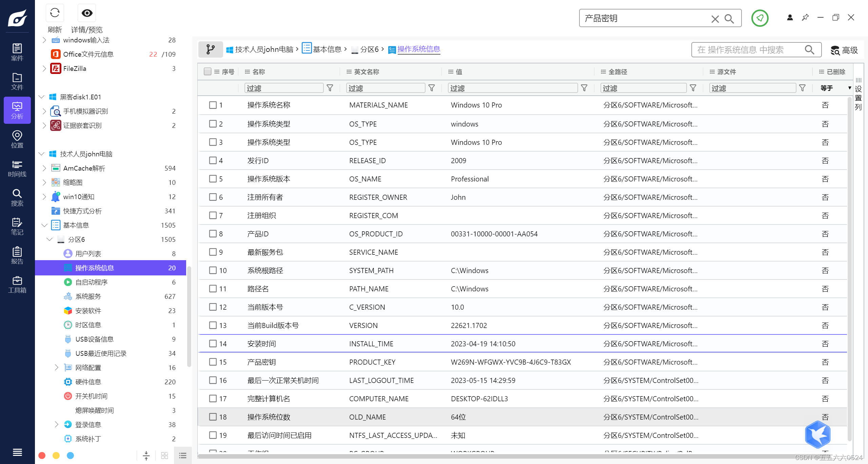Viewport: 868px width, 464px height.
Task: Open the details/preview eye icon
Action: tap(87, 13)
